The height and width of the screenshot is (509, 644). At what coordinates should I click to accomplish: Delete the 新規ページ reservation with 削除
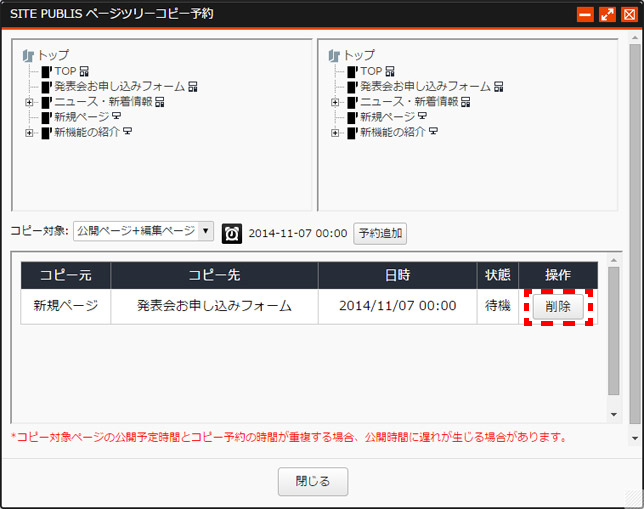[558, 306]
